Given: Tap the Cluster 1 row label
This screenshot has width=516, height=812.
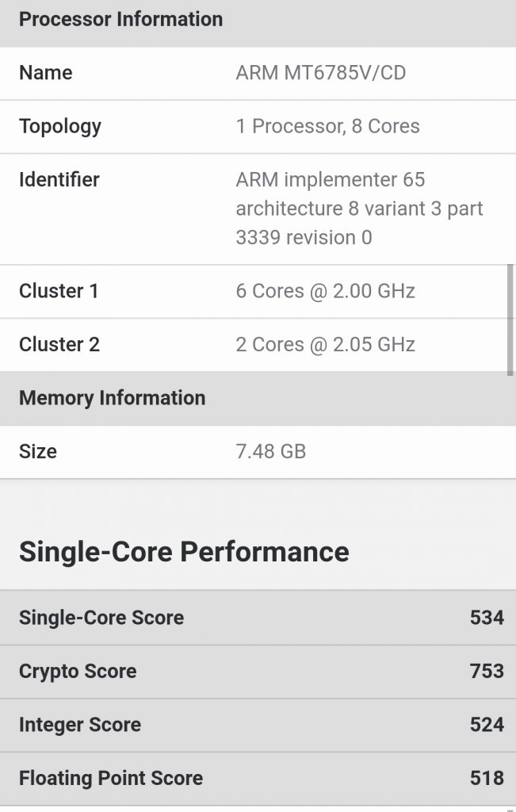Looking at the screenshot, I should point(59,291).
